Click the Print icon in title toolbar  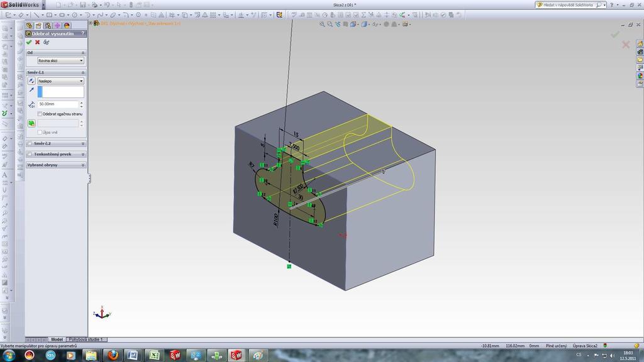pyautogui.click(x=94, y=5)
